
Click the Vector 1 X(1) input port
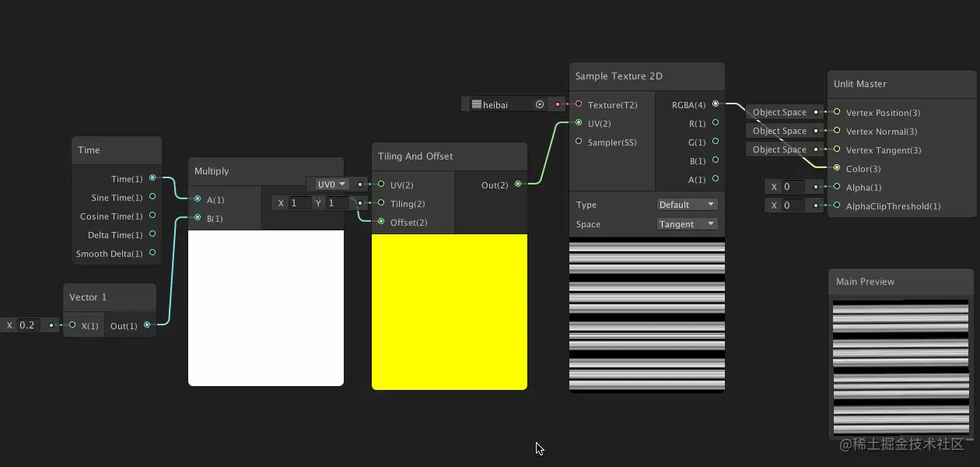point(72,325)
